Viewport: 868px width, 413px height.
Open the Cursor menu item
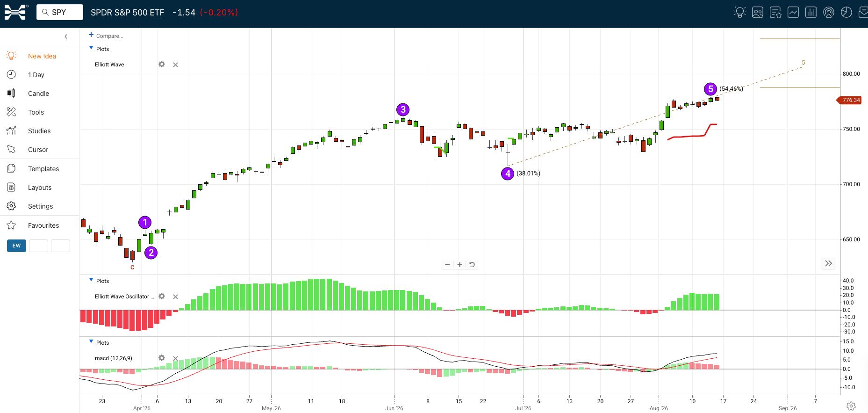(38, 150)
